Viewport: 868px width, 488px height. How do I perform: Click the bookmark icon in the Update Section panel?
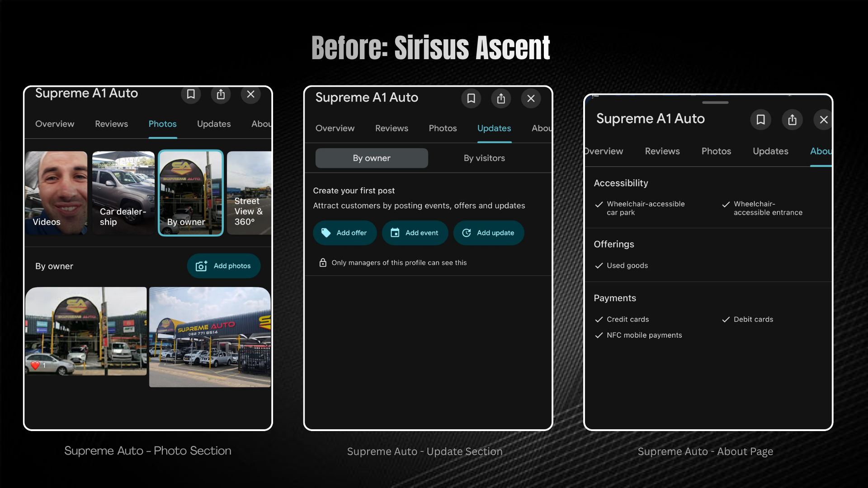(x=471, y=99)
